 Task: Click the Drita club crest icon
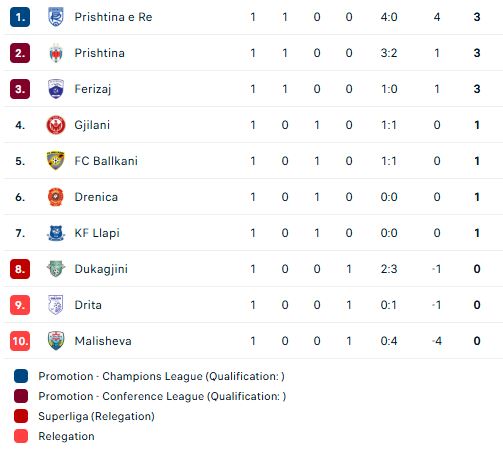coord(56,305)
